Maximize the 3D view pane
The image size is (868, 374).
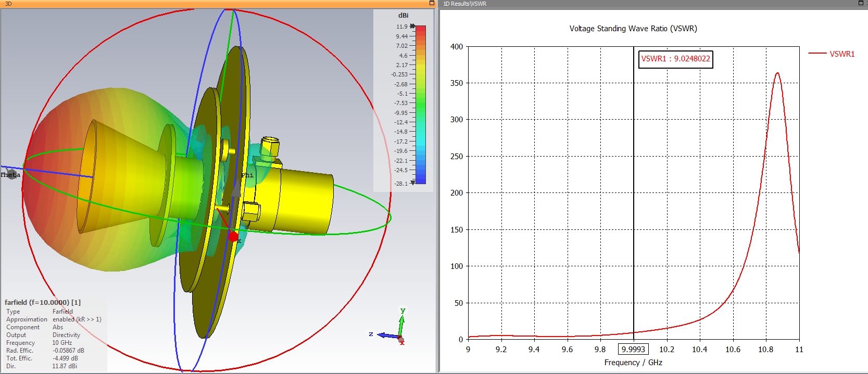pos(432,3)
